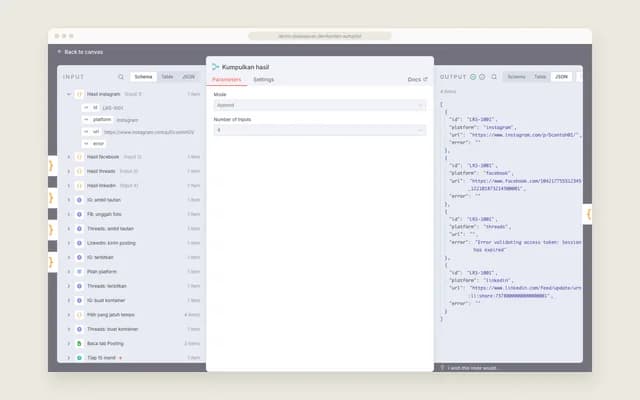Click Back to canvas link

coord(80,52)
